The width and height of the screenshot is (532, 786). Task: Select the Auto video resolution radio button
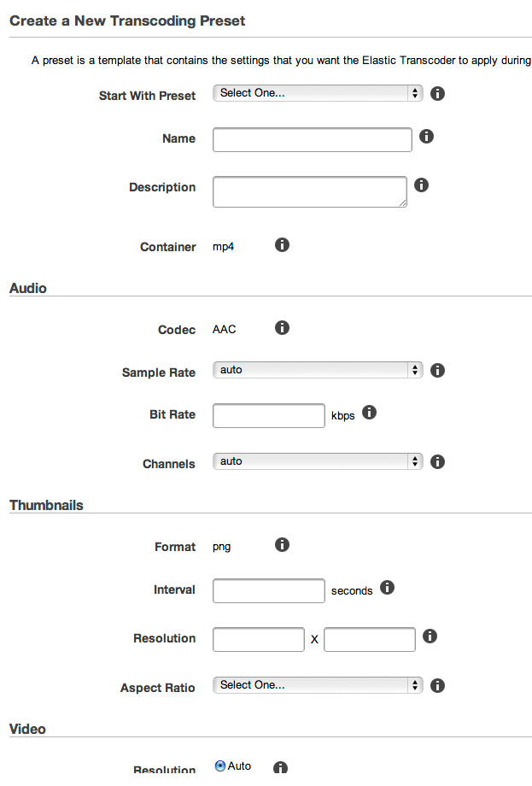[220, 766]
